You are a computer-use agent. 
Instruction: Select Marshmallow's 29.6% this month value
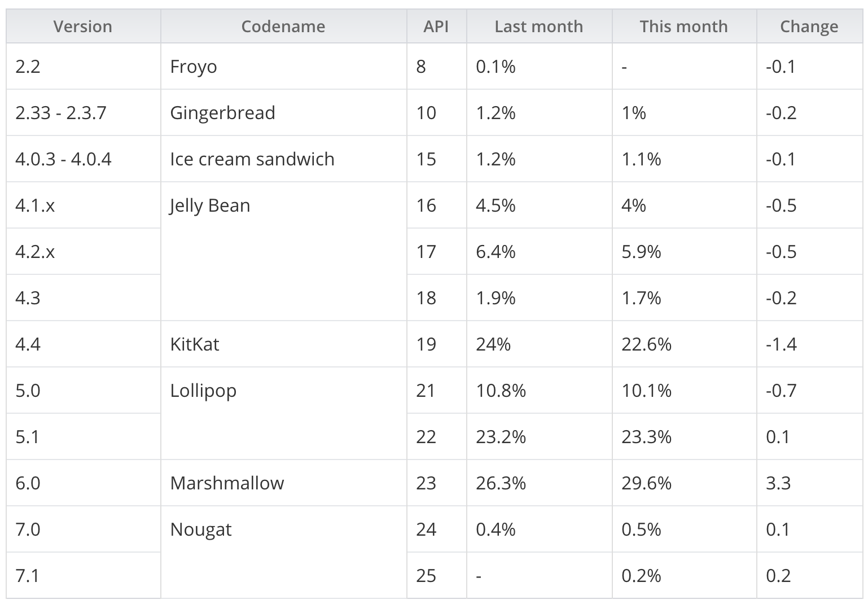pos(647,483)
